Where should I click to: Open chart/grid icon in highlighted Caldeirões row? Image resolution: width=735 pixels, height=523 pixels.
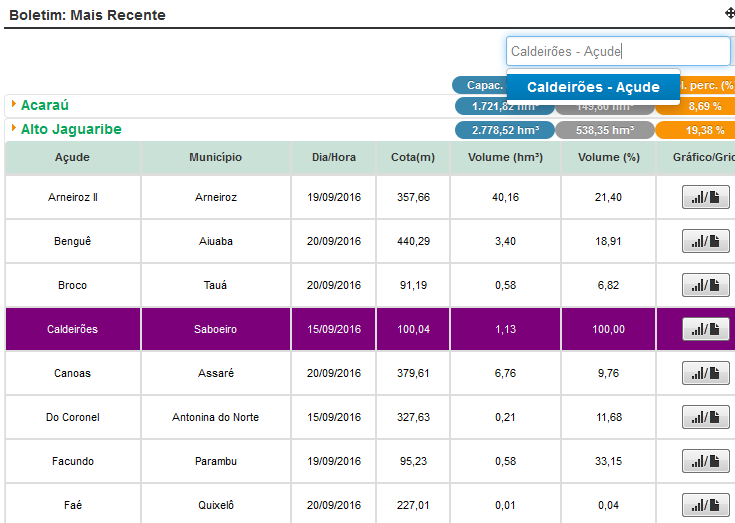point(706,329)
